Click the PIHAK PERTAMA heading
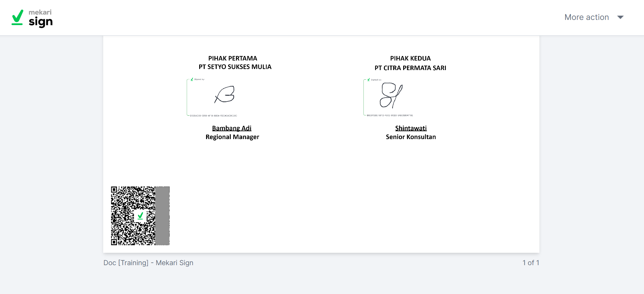 [x=233, y=58]
